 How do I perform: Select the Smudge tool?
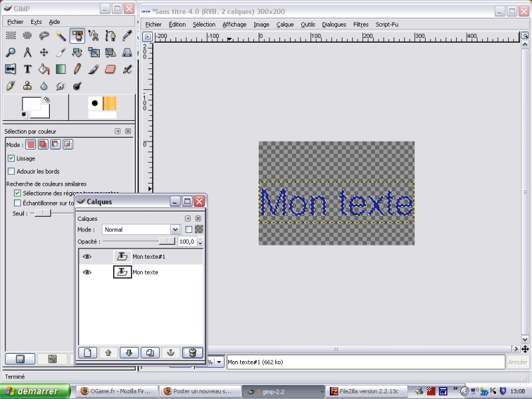point(61,86)
